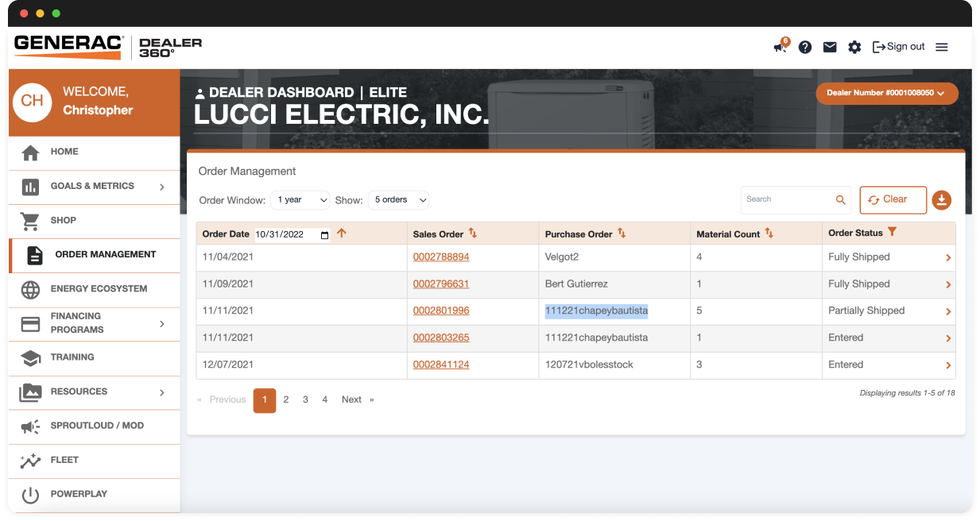Open the hamburger menu in the header
This screenshot has height=521, width=980.
coord(942,47)
